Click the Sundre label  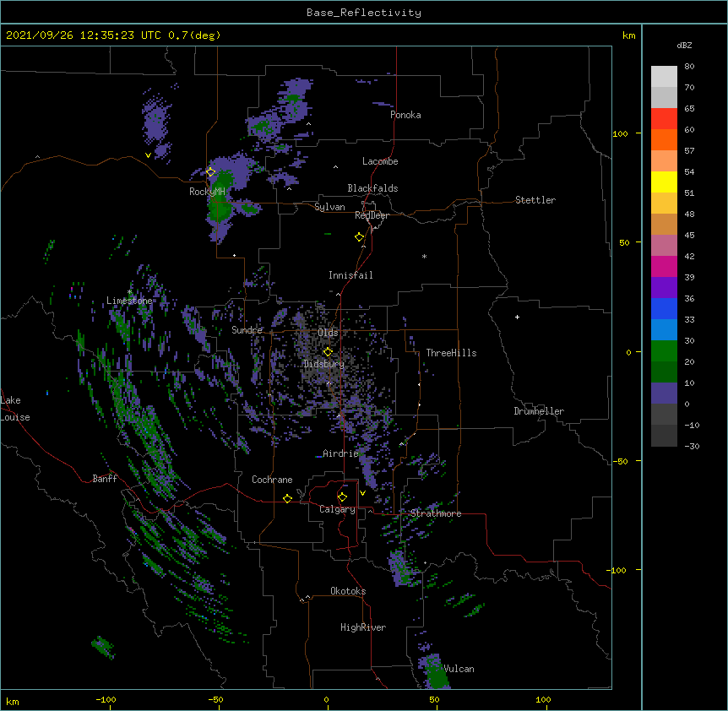click(x=247, y=330)
